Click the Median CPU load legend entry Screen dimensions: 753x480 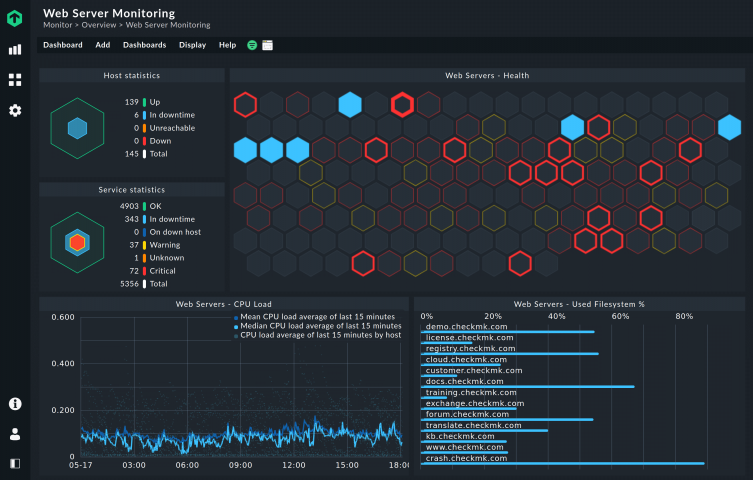click(317, 326)
